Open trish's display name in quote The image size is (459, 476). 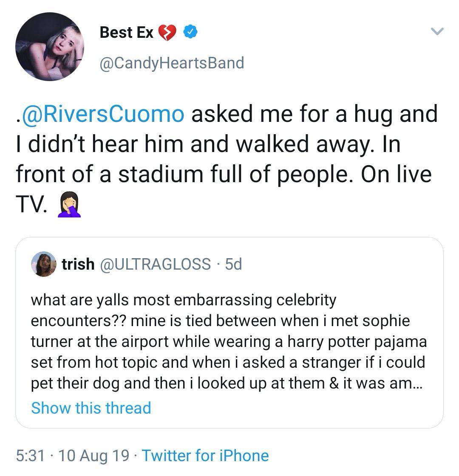(x=78, y=264)
